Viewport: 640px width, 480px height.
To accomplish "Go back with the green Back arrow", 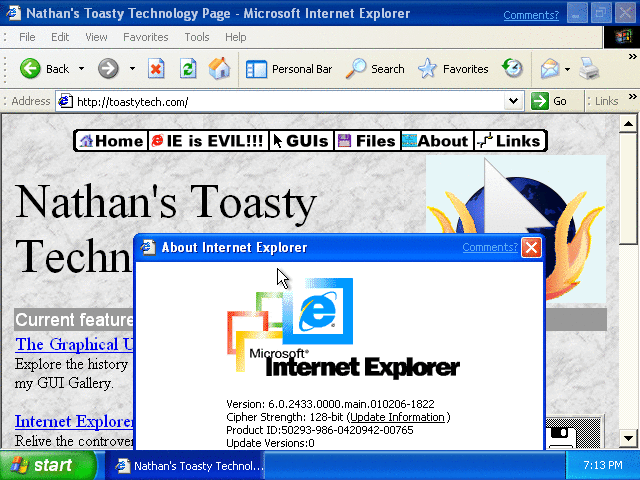I will 44,69.
